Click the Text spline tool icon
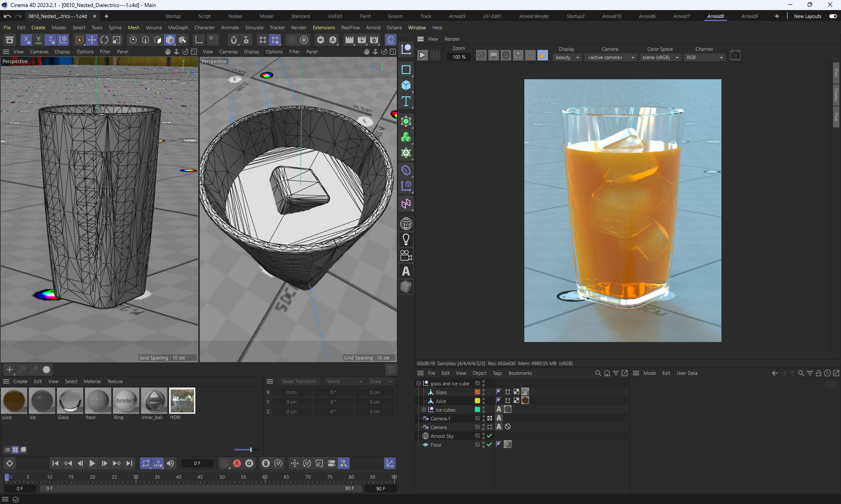 pyautogui.click(x=406, y=102)
